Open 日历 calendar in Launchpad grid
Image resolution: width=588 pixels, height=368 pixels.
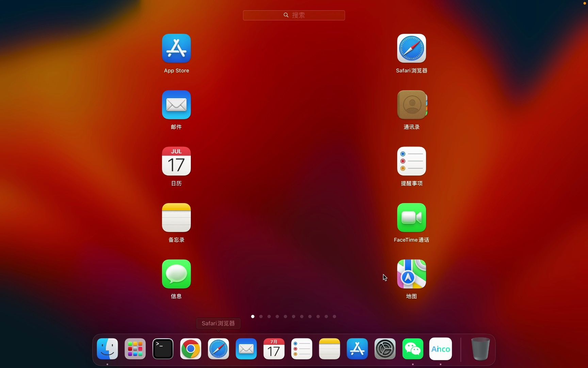[176, 161]
